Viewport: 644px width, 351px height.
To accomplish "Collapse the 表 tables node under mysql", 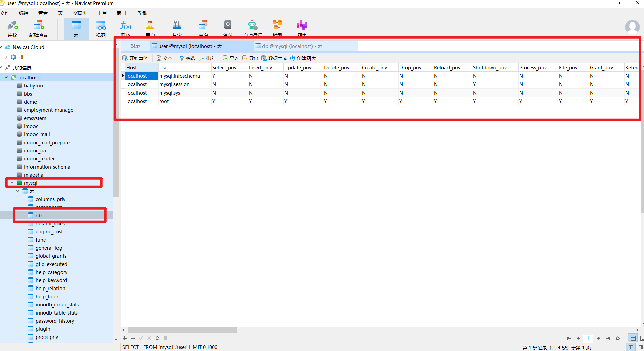I will click(18, 191).
